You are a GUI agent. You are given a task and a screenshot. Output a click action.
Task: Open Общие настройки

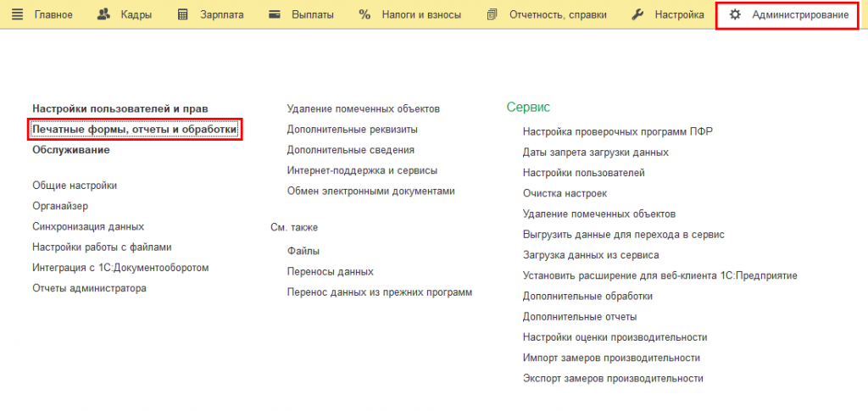(75, 186)
